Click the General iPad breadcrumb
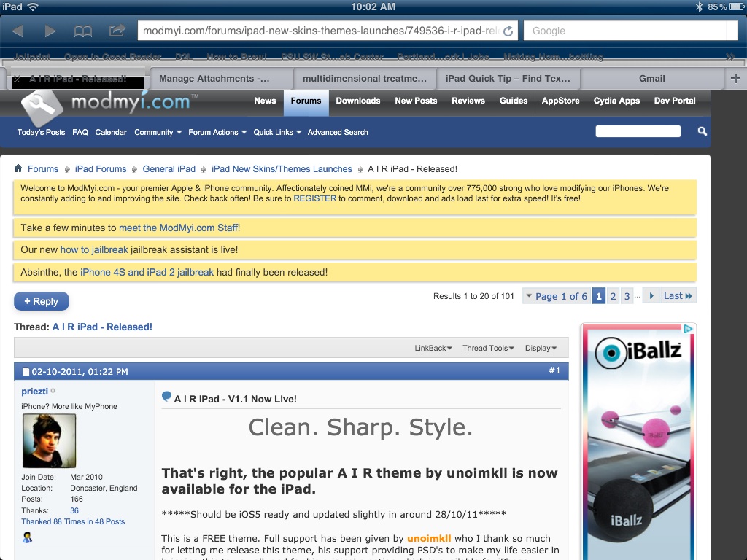This screenshot has height=560, width=747. (x=169, y=169)
